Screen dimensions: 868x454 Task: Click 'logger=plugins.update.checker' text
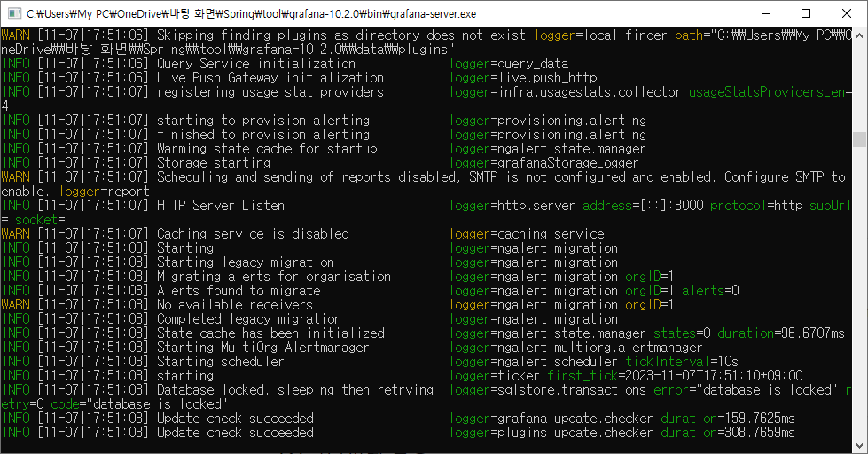pos(551,433)
